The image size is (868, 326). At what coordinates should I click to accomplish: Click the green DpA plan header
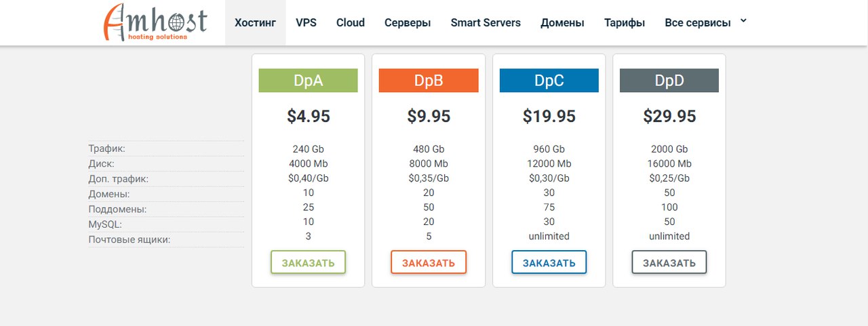click(308, 81)
